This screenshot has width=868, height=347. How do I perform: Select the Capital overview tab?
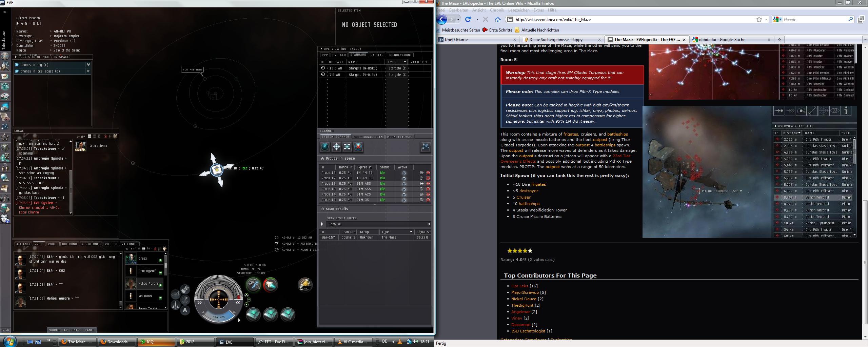point(377,55)
